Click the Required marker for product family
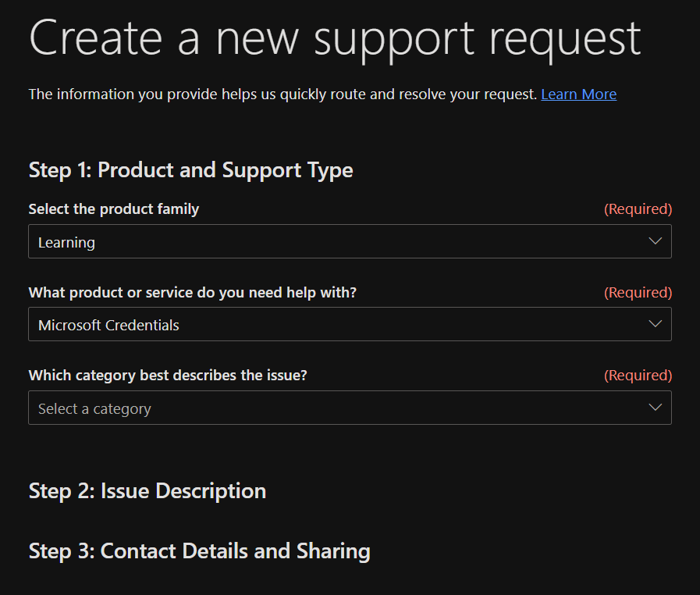This screenshot has height=595, width=700. [638, 209]
